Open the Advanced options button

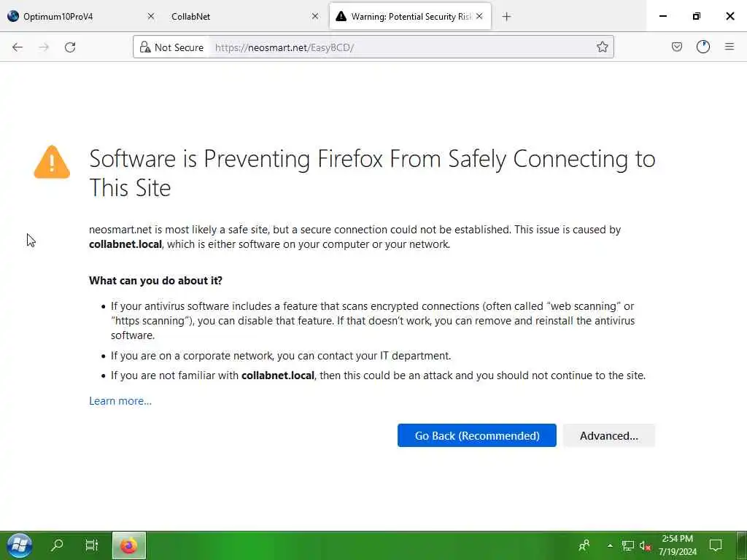coord(609,435)
